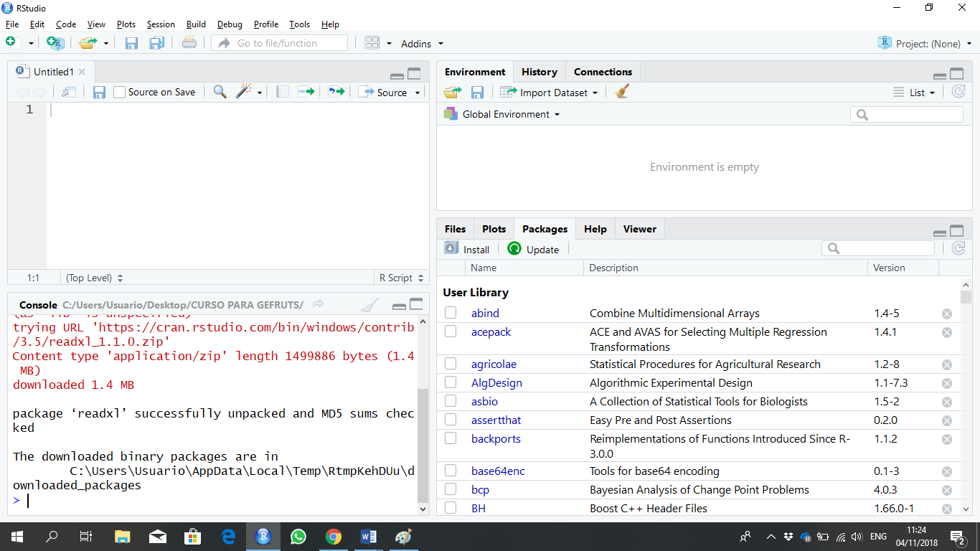Open Google Chrome from the taskbar
980x551 pixels.
(333, 536)
